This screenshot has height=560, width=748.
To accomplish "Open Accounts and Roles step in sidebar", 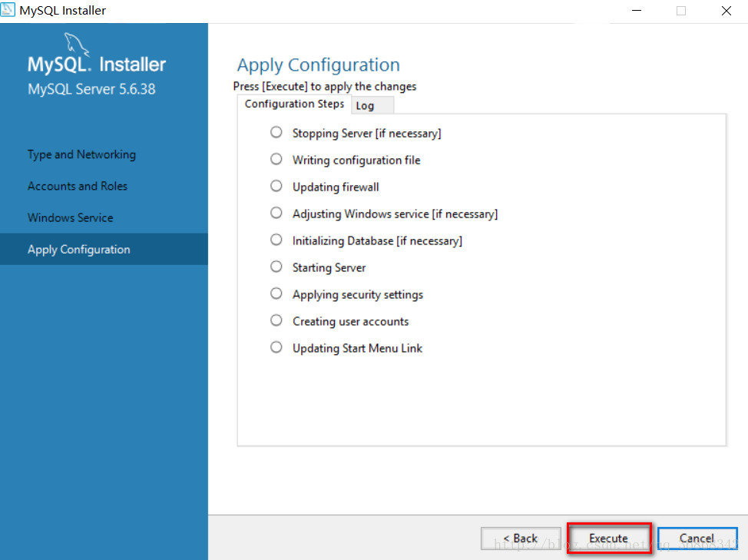I will [78, 186].
